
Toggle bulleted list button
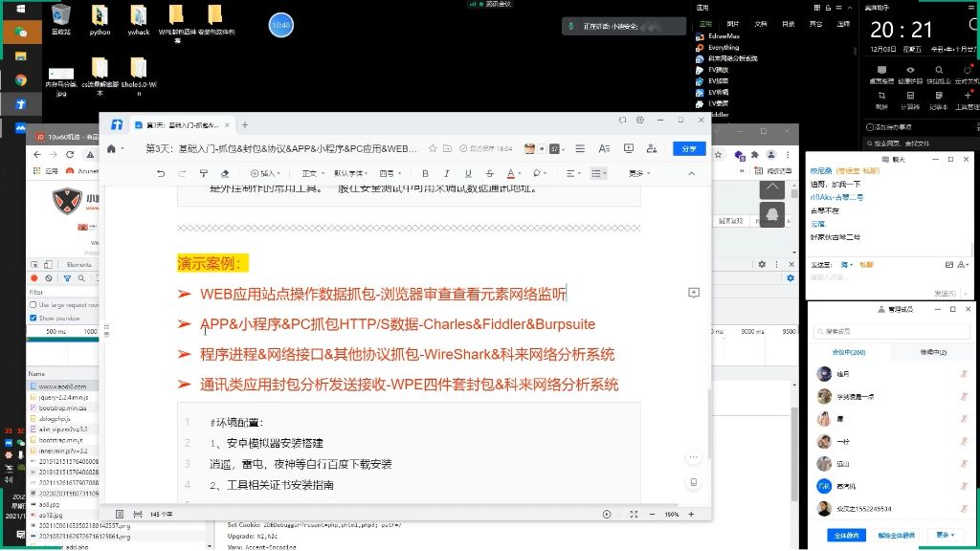(598, 174)
